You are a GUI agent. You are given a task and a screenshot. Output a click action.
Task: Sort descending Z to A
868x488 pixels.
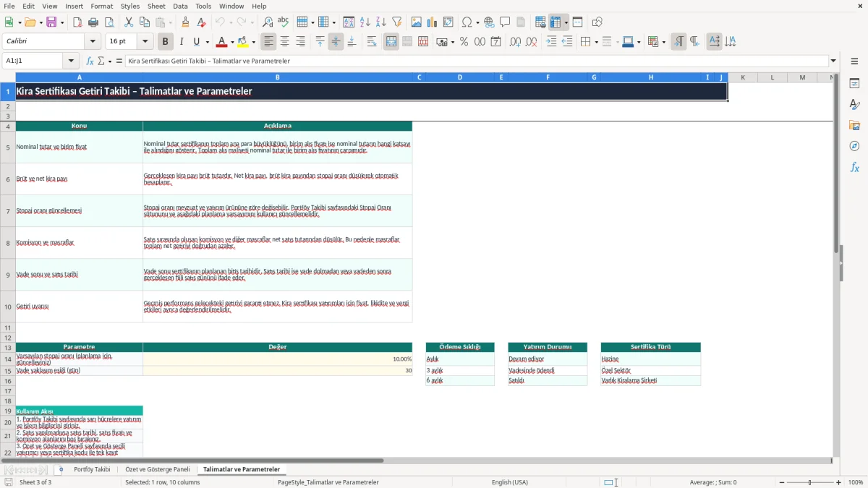coord(380,22)
